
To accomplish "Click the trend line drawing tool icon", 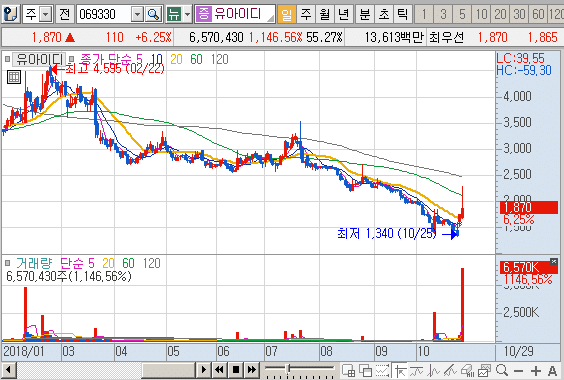I will [417, 370].
